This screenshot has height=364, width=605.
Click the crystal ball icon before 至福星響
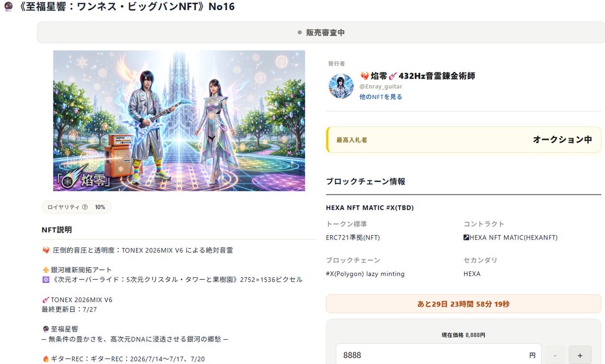[x=46, y=329]
